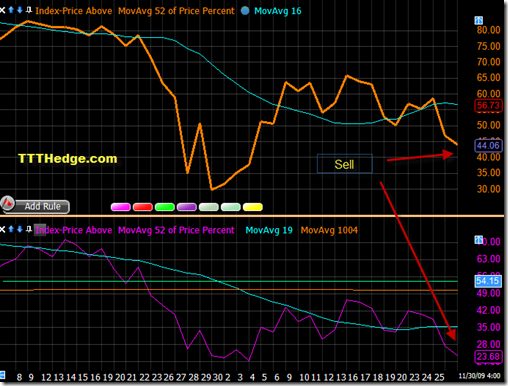Move top indicator panel up with arrow
508x386 pixels.
pyautogui.click(x=11, y=10)
